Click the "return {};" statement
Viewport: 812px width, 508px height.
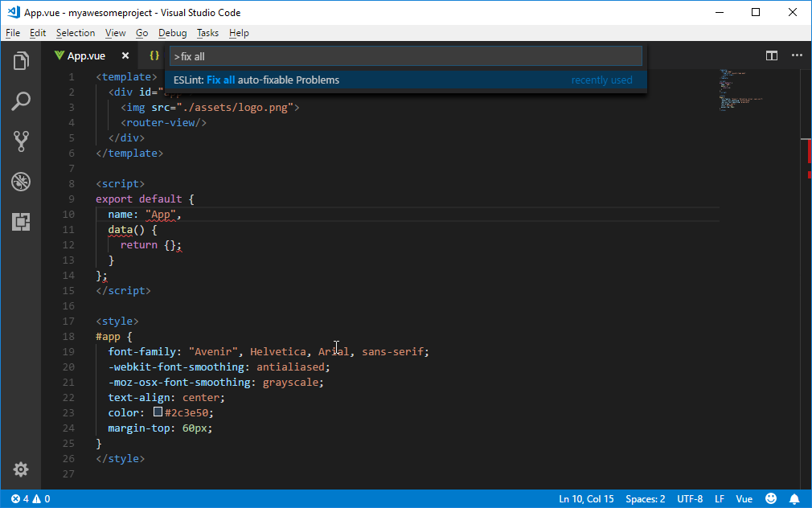point(150,245)
